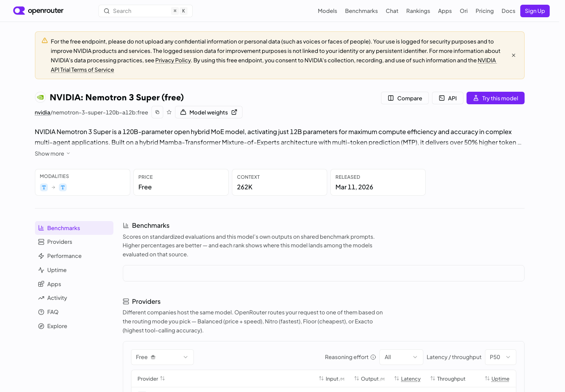Open the Reasoning effort All dropdown

[x=401, y=357]
